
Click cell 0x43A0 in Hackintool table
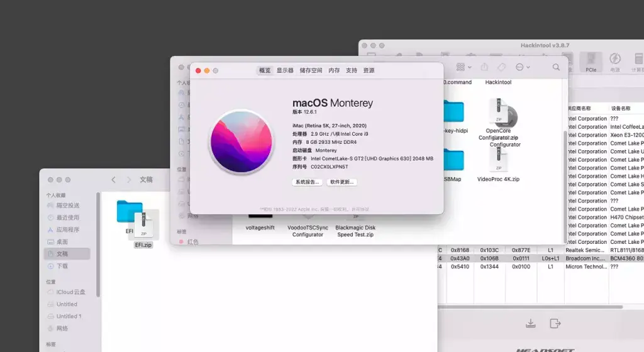pyautogui.click(x=460, y=258)
